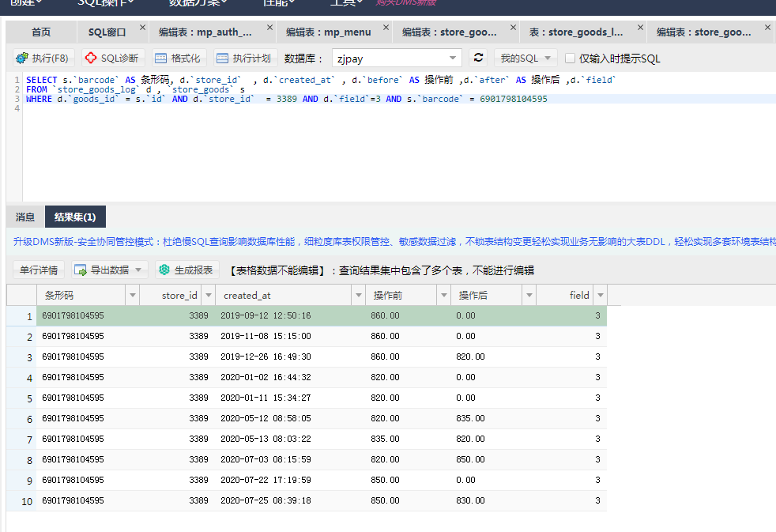Click date cell 2020-05-12 08:58:05
Viewport: 776px width, 532px height.
point(266,418)
